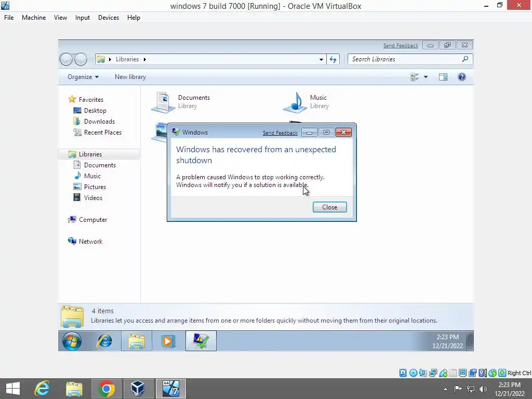Click host taskbar clock
The image size is (532, 399).
pos(509,389)
